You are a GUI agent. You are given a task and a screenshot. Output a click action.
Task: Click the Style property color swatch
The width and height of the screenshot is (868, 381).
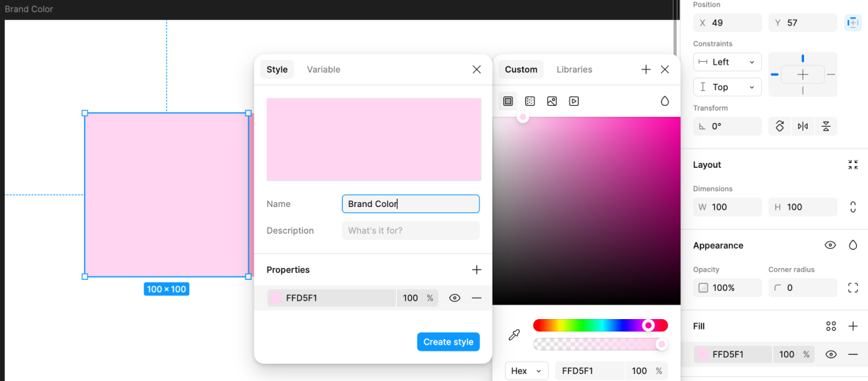[276, 298]
